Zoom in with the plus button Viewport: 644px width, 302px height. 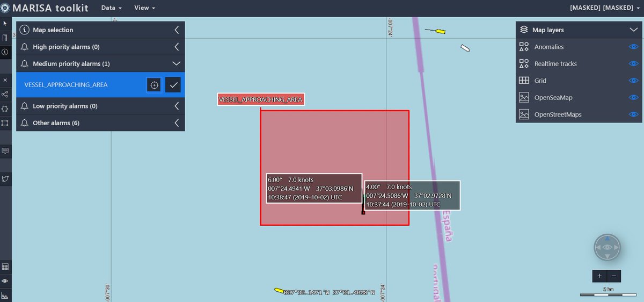tap(599, 276)
